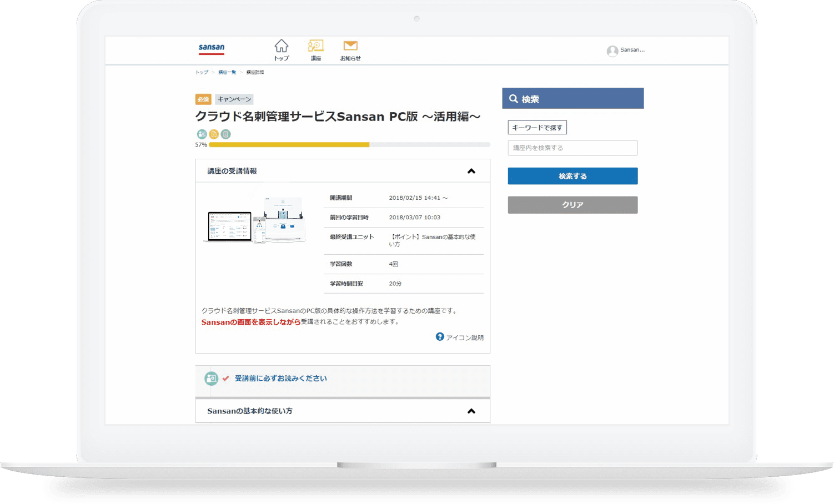Screen dimensions: 834x504
Task: Click クリア button
Action: (572, 205)
